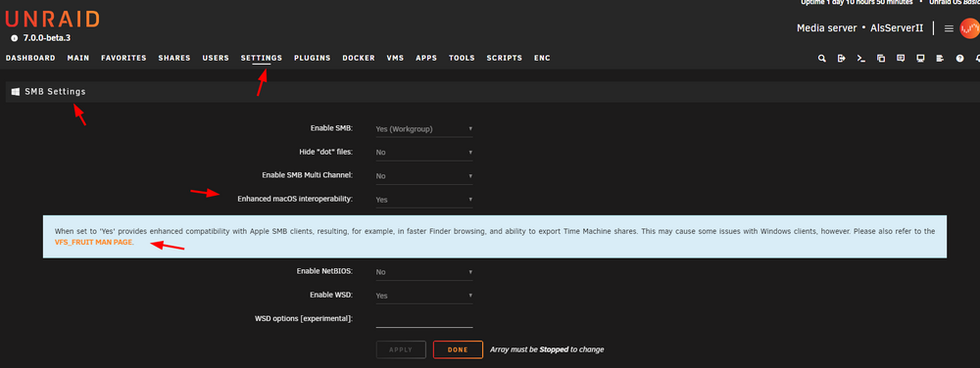Open the system log icon

(940, 58)
